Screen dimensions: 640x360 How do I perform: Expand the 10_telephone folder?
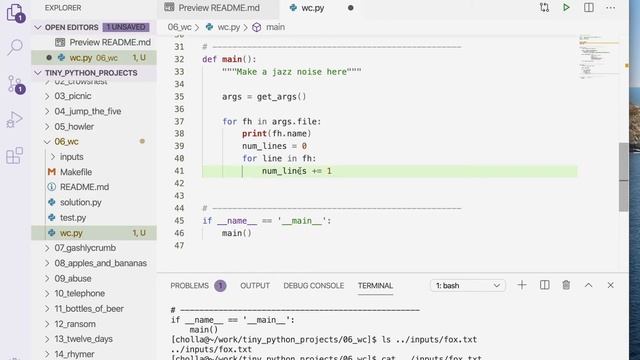click(47, 293)
